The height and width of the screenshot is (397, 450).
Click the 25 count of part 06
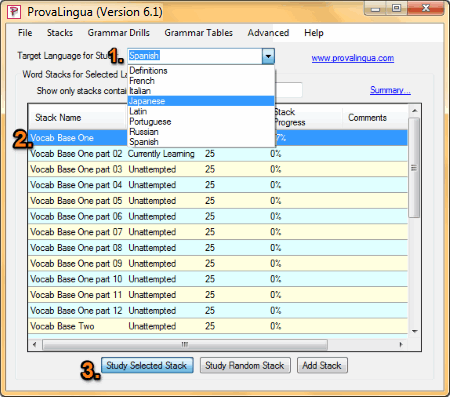(210, 216)
